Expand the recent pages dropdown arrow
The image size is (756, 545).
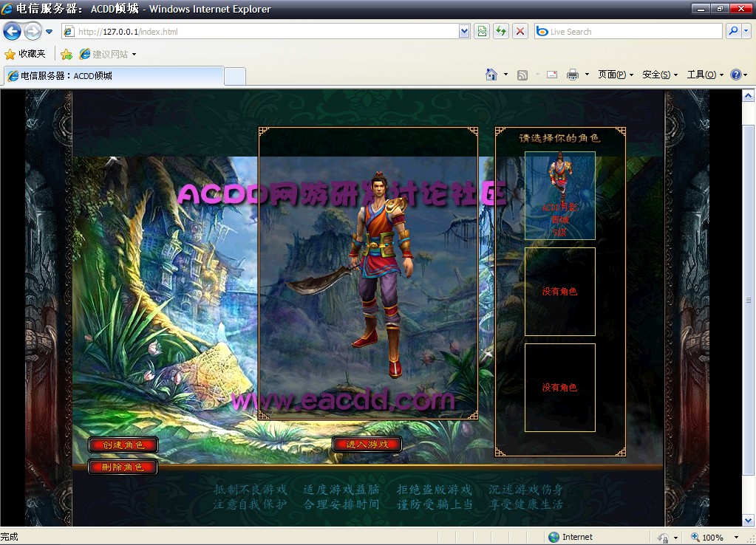tap(50, 32)
